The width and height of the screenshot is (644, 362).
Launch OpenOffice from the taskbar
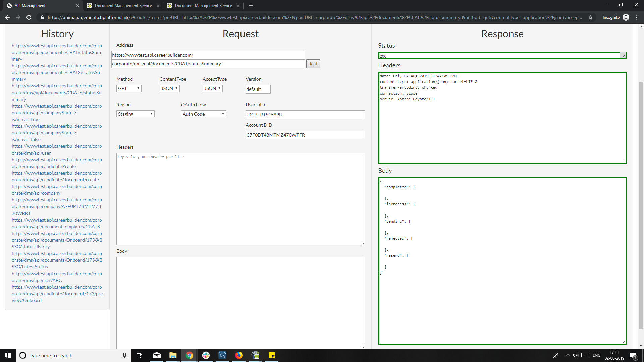click(x=255, y=355)
